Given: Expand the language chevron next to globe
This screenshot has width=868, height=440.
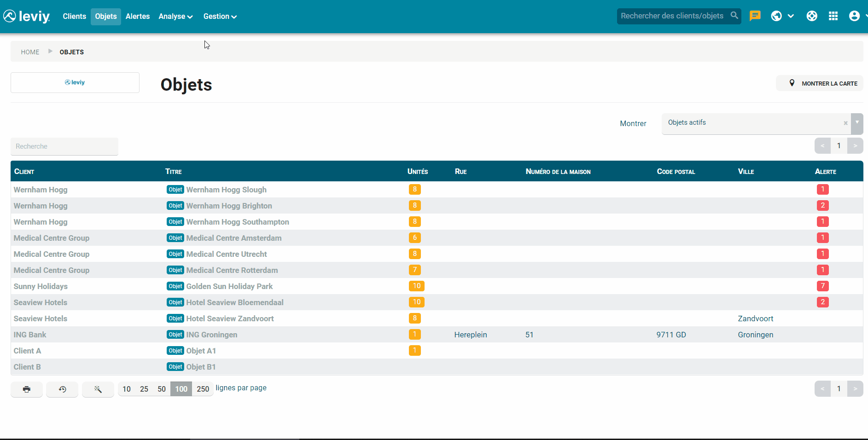Looking at the screenshot, I should point(791,16).
